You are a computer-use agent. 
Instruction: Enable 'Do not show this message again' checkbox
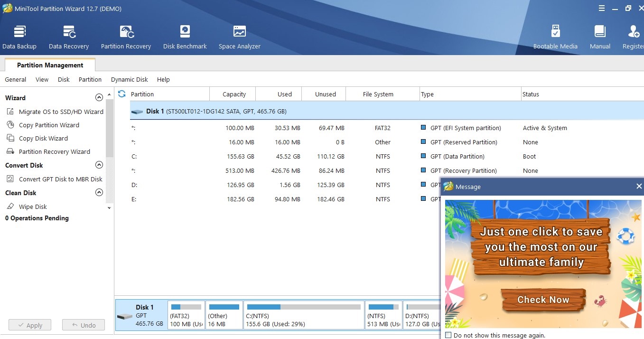tap(448, 335)
